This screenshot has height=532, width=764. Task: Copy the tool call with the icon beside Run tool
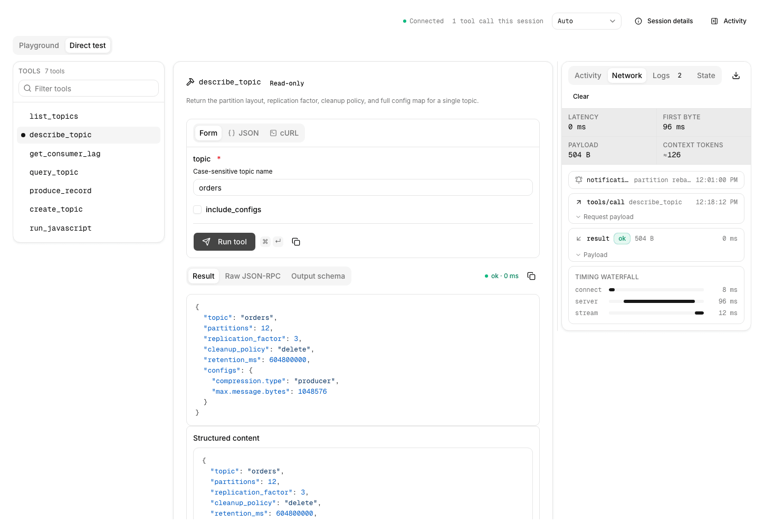tap(296, 242)
